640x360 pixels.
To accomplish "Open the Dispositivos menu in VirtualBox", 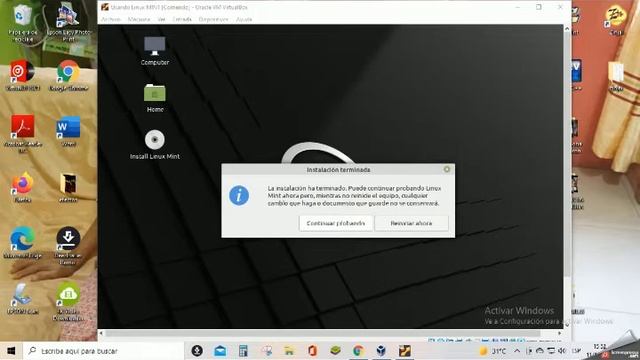I will (x=213, y=19).
